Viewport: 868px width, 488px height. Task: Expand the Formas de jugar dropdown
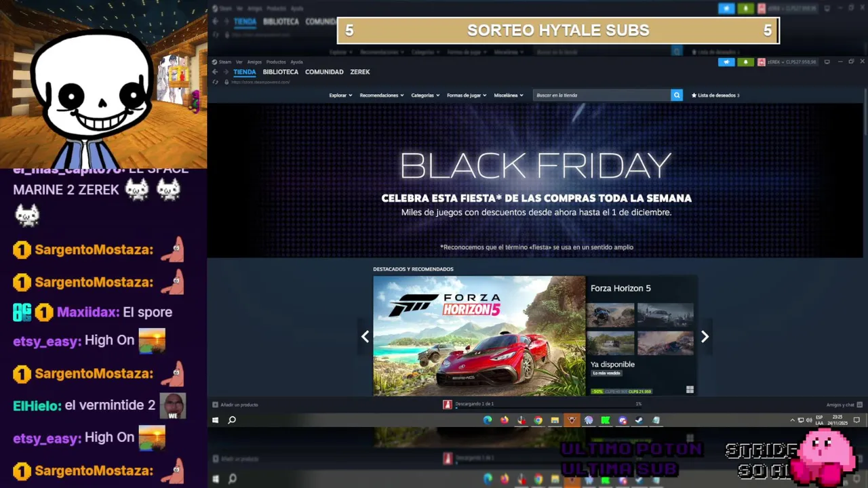[x=467, y=96]
